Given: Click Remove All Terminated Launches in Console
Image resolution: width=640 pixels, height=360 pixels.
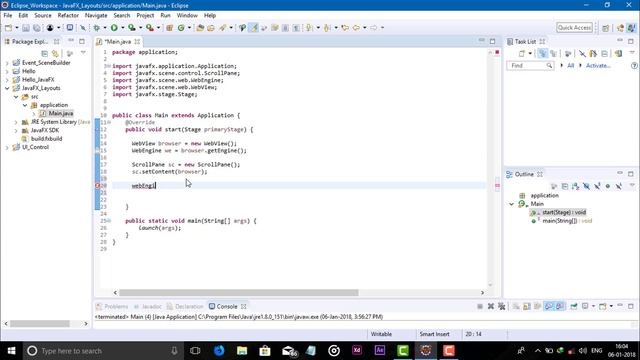Looking at the screenshot, I should click(x=502, y=306).
